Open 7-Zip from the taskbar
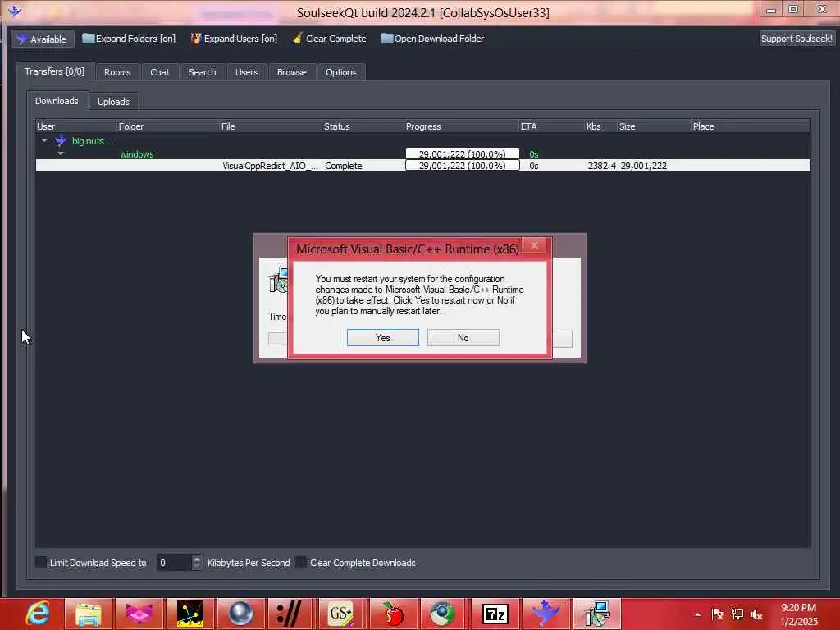The height and width of the screenshot is (630, 840). [495, 614]
